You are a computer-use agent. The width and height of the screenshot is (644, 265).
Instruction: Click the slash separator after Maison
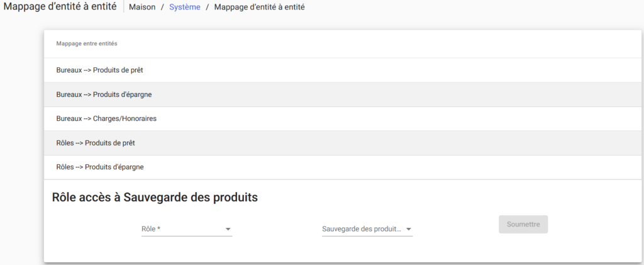pyautogui.click(x=162, y=7)
